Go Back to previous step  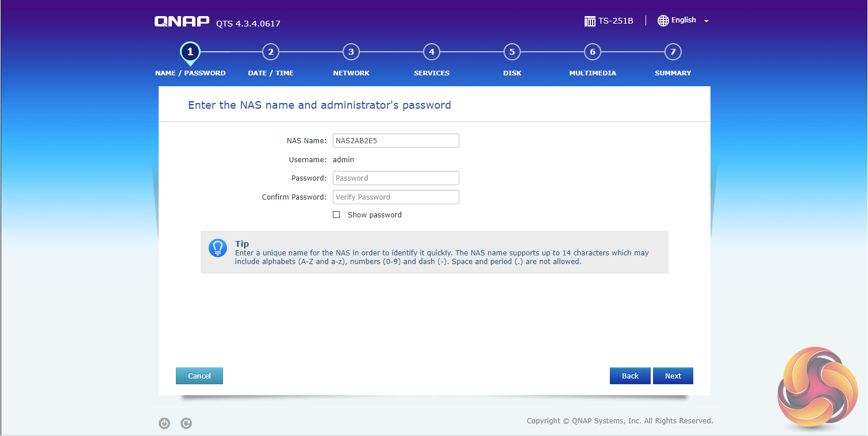tap(630, 376)
